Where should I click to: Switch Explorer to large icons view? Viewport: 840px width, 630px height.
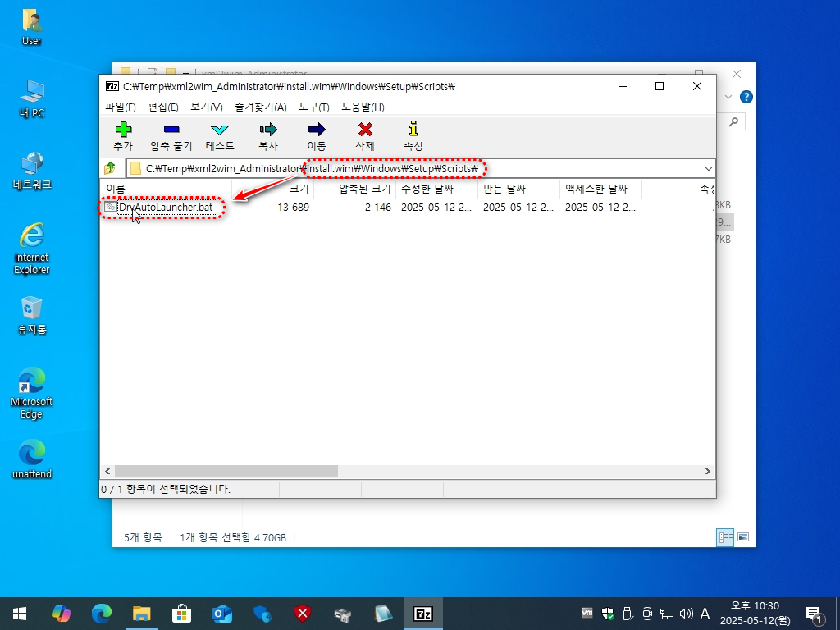[743, 536]
